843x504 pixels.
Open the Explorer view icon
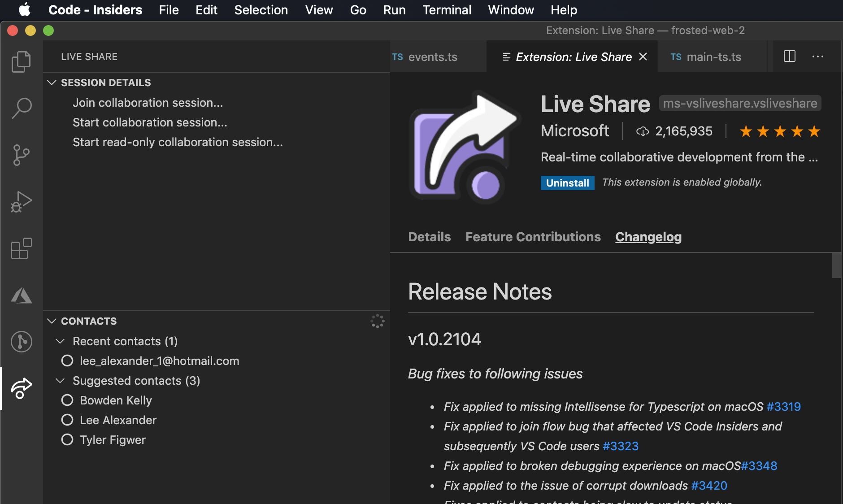click(x=21, y=61)
